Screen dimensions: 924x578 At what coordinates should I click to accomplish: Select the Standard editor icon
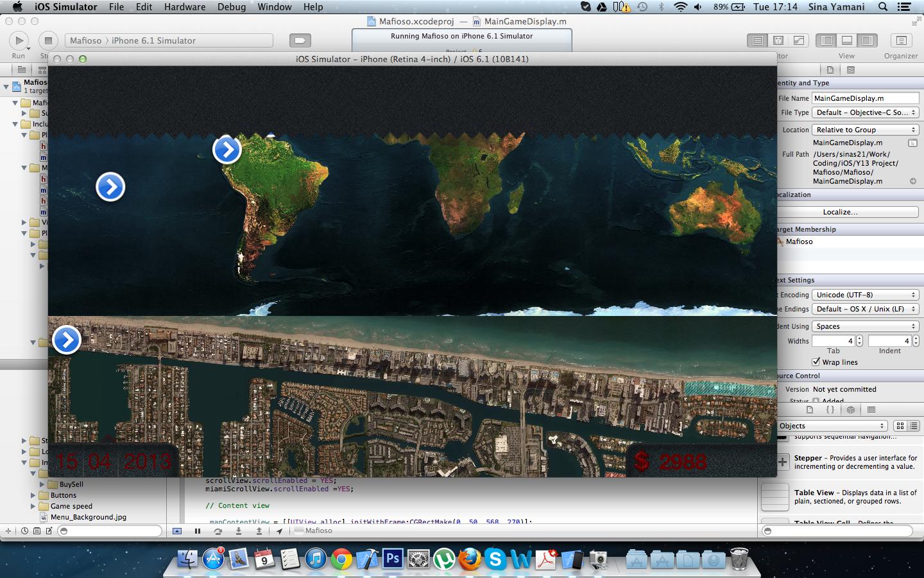point(758,40)
